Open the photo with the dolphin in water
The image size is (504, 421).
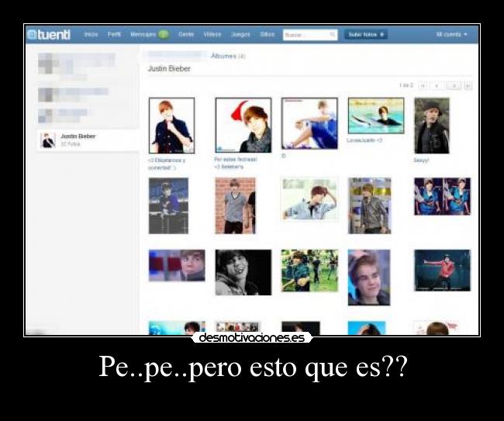(376, 116)
